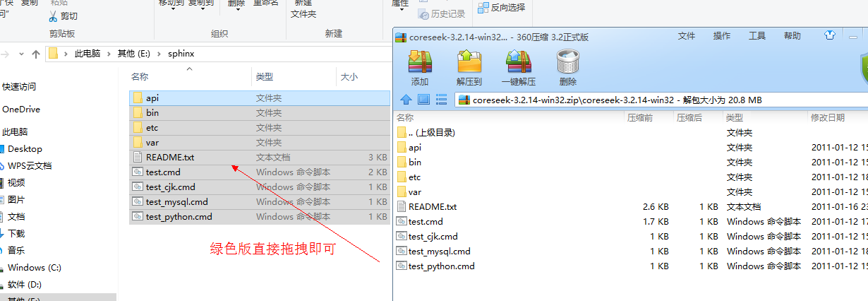Image resolution: width=868 pixels, height=301 pixels.
Task: Open the 帮助 menu in 360压缩
Action: (x=792, y=36)
